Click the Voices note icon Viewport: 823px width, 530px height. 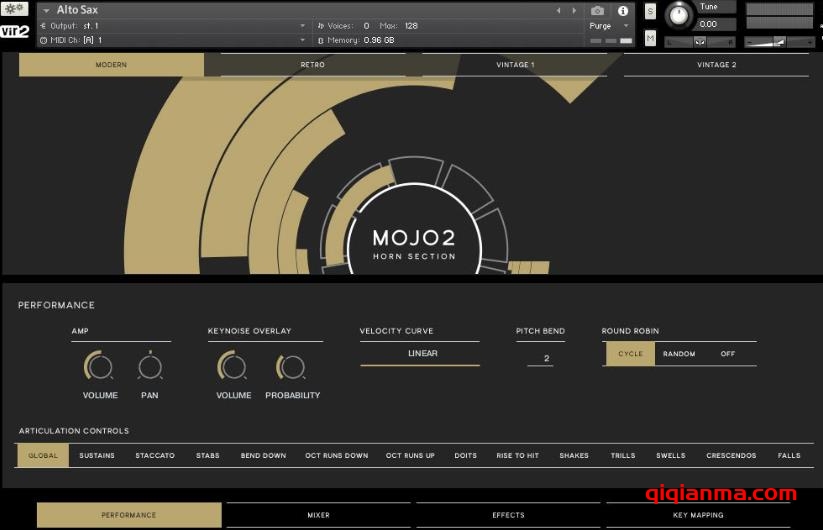pos(321,26)
